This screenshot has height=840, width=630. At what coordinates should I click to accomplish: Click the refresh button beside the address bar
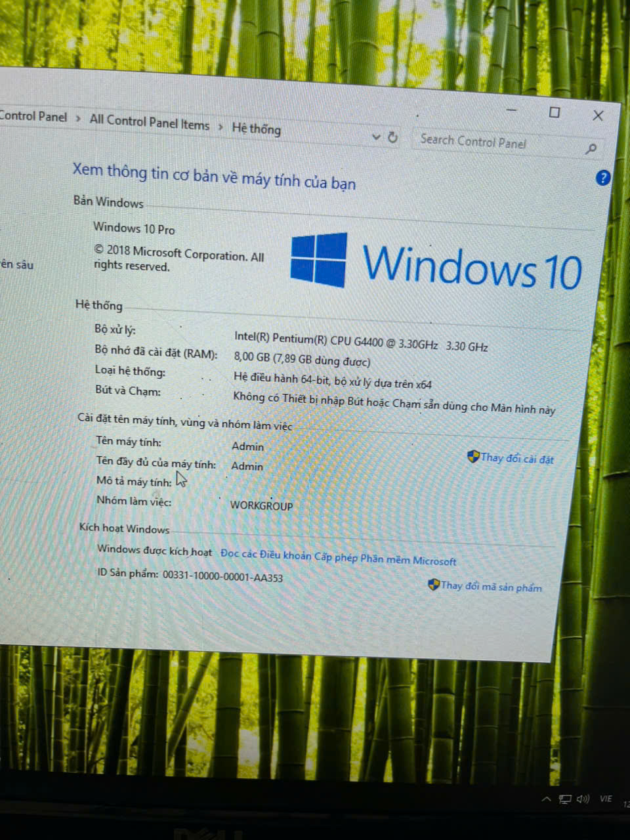point(392,137)
